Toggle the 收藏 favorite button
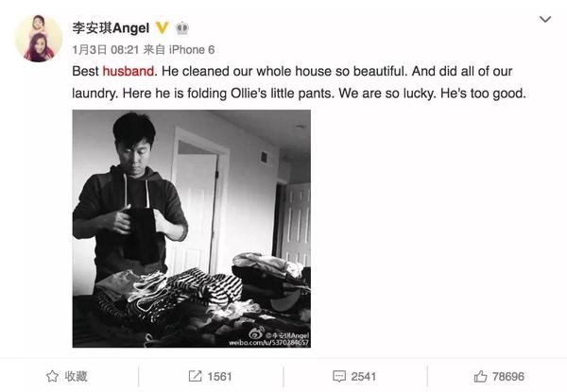 point(67,376)
